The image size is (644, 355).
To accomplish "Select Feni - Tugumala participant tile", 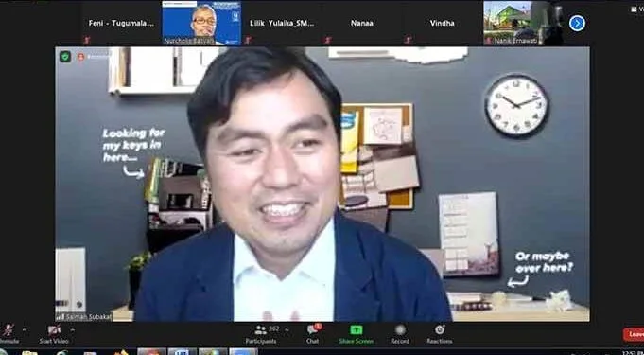I will click(x=121, y=23).
